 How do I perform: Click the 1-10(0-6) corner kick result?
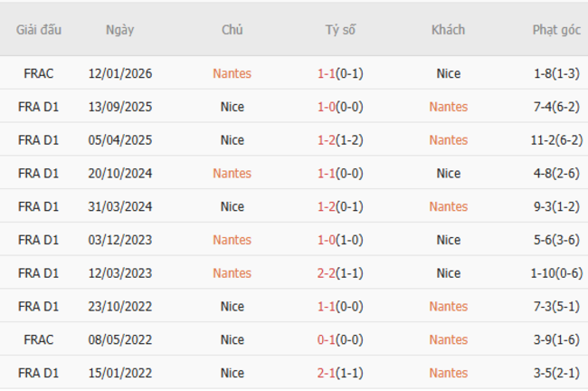pyautogui.click(x=556, y=273)
